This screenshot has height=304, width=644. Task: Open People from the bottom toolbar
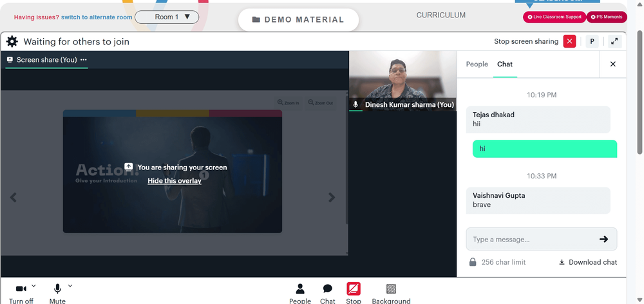[300, 293]
